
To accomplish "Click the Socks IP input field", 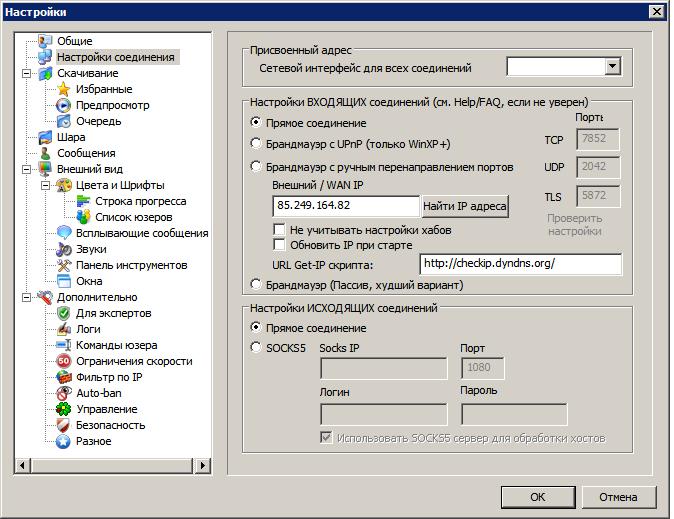I will pos(384,369).
